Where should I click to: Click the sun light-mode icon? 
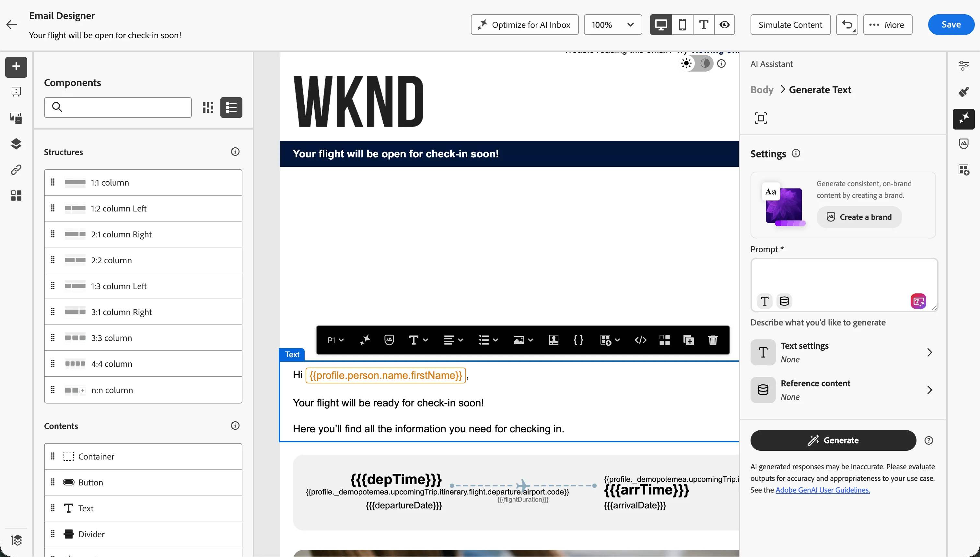coord(686,63)
